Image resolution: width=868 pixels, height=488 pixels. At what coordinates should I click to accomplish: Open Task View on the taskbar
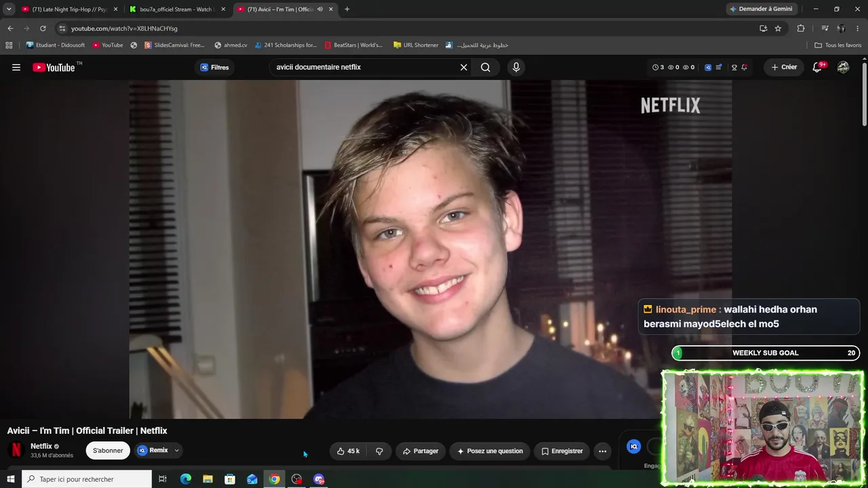point(163,479)
